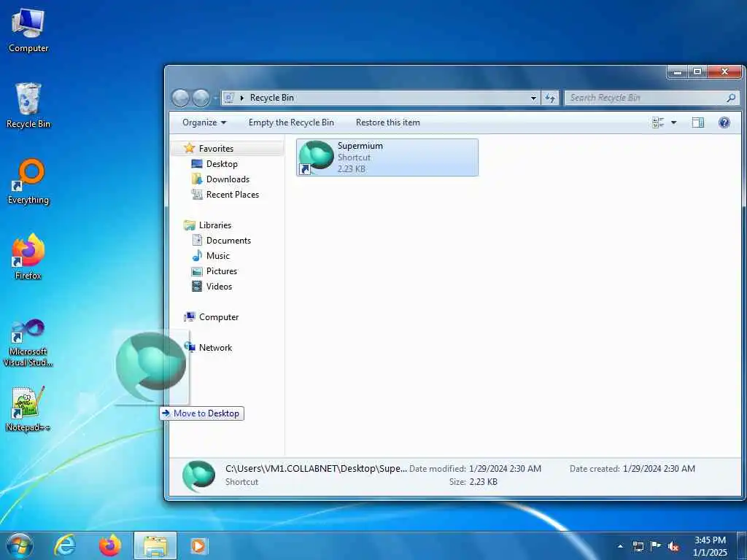Click Recycle Bin breadcrumb in address bar
The image size is (747, 560).
click(271, 98)
